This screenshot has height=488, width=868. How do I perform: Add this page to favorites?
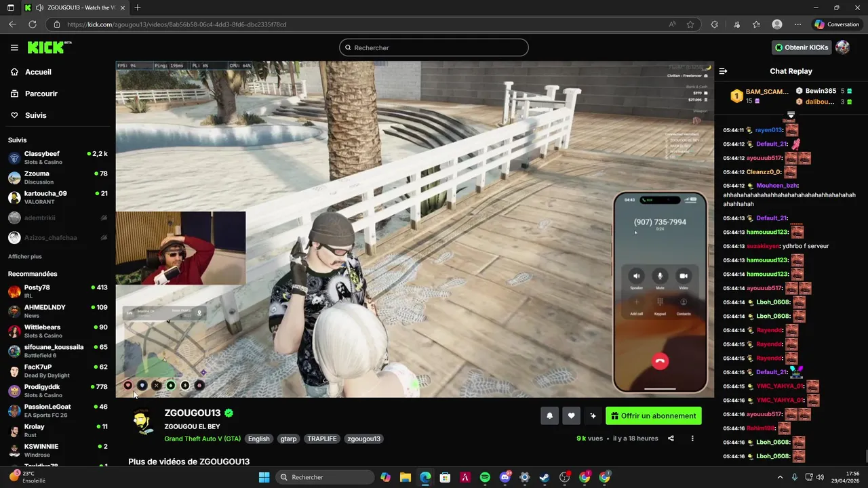tap(690, 24)
